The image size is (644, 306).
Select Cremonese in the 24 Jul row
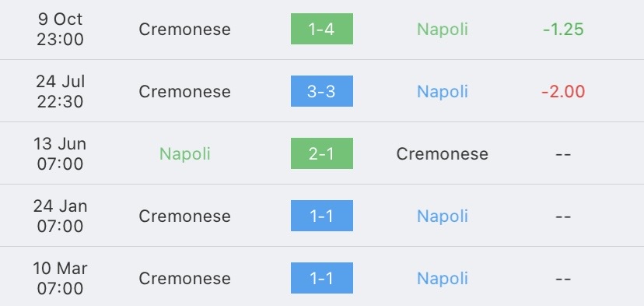[x=185, y=91]
